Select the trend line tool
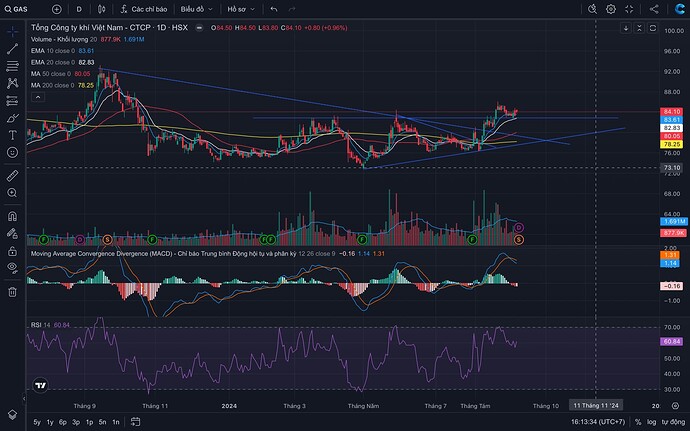 click(12, 48)
